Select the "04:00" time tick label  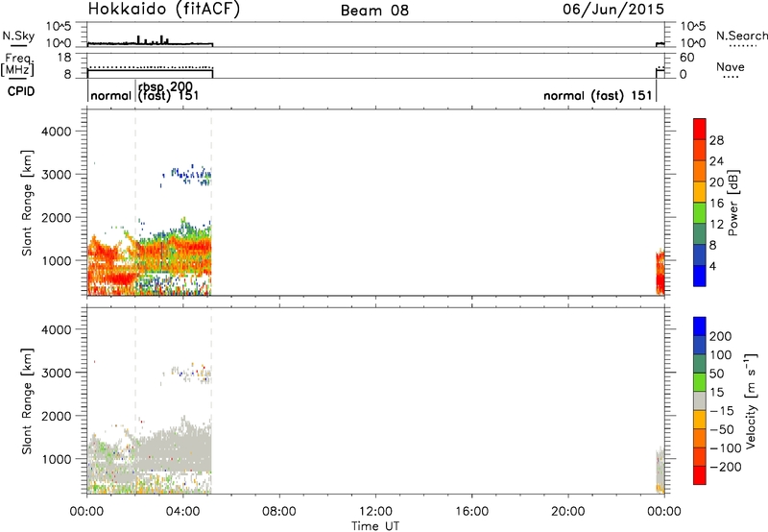pyautogui.click(x=183, y=512)
